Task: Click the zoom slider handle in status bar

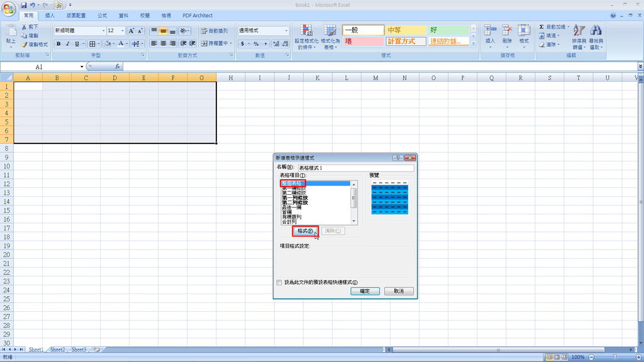Action: (x=615, y=357)
